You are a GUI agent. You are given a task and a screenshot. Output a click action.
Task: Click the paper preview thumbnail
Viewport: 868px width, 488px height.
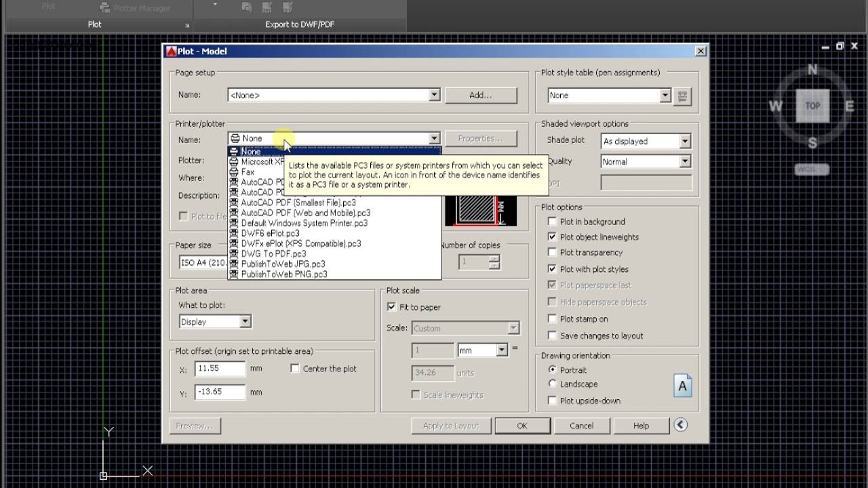[x=480, y=211]
